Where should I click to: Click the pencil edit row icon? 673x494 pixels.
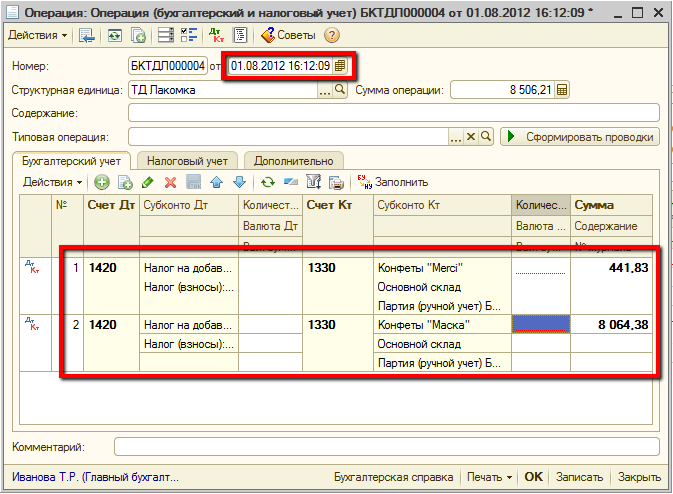coord(148,182)
